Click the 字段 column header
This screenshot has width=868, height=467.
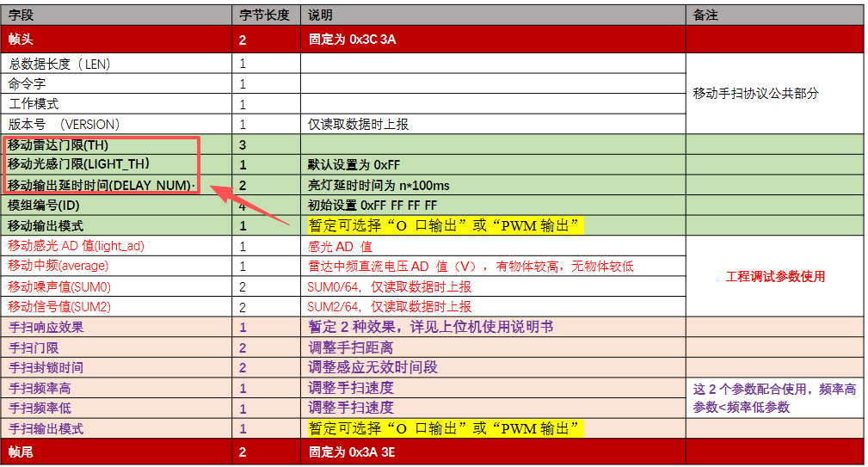point(116,15)
